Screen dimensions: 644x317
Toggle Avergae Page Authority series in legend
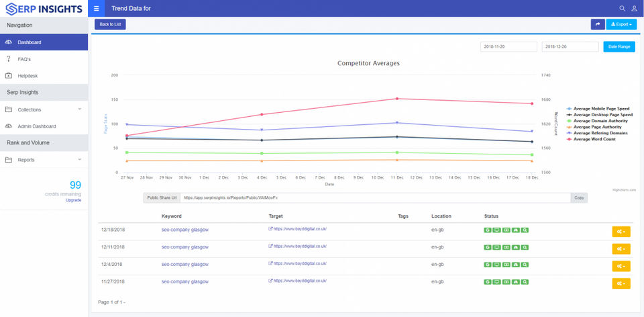point(594,127)
